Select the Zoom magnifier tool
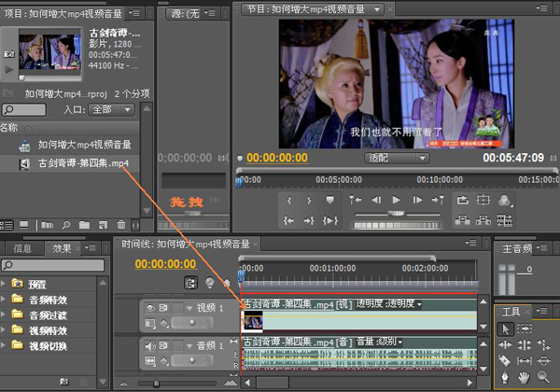 tap(543, 377)
